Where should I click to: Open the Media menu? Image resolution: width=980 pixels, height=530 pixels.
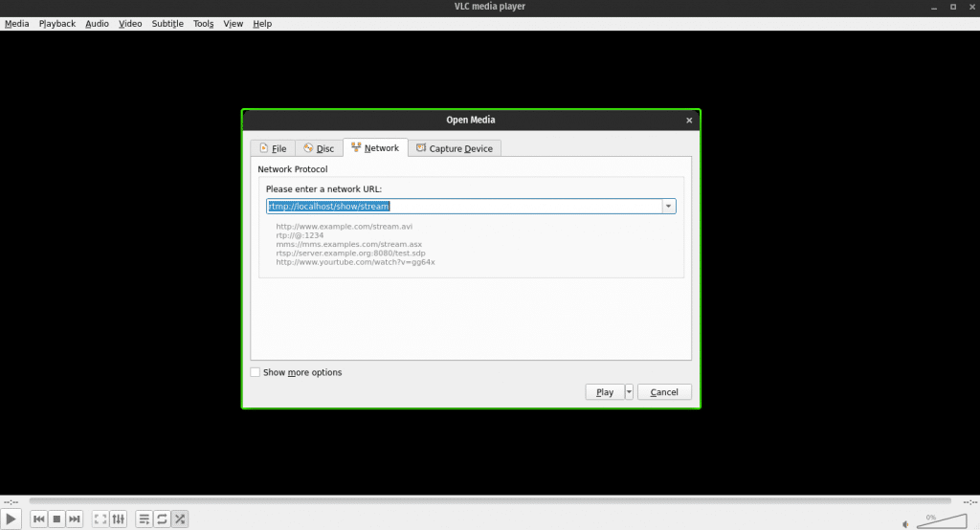tap(16, 23)
